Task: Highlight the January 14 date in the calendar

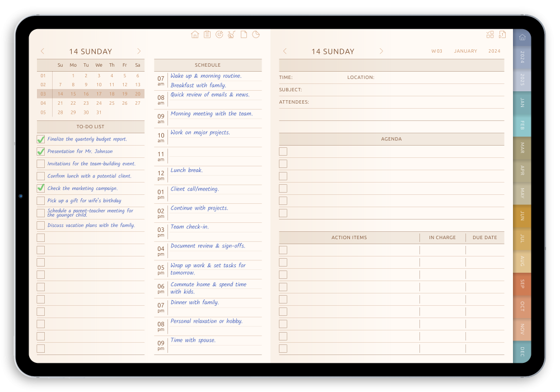Action: pyautogui.click(x=60, y=94)
